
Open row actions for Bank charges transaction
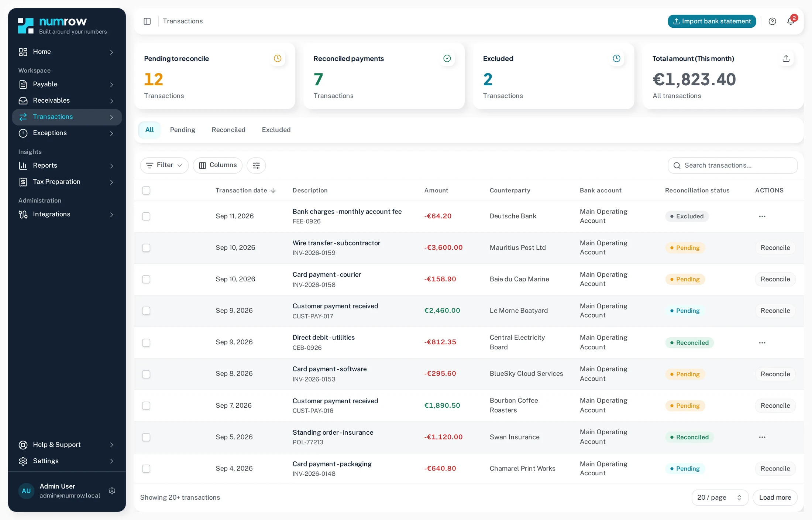[x=762, y=216]
